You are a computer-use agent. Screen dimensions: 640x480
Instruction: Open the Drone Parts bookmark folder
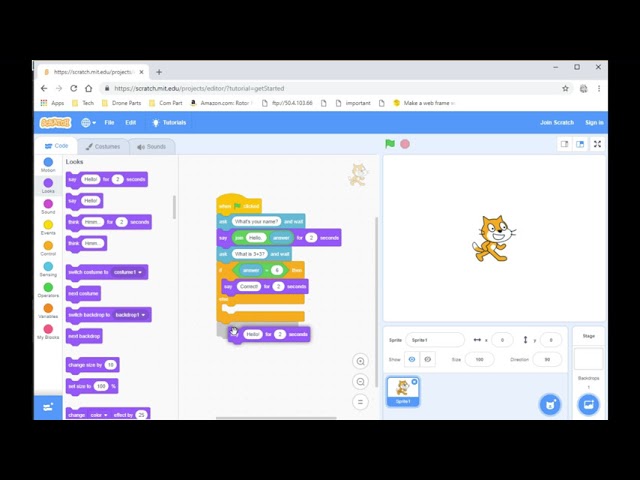click(x=121, y=103)
